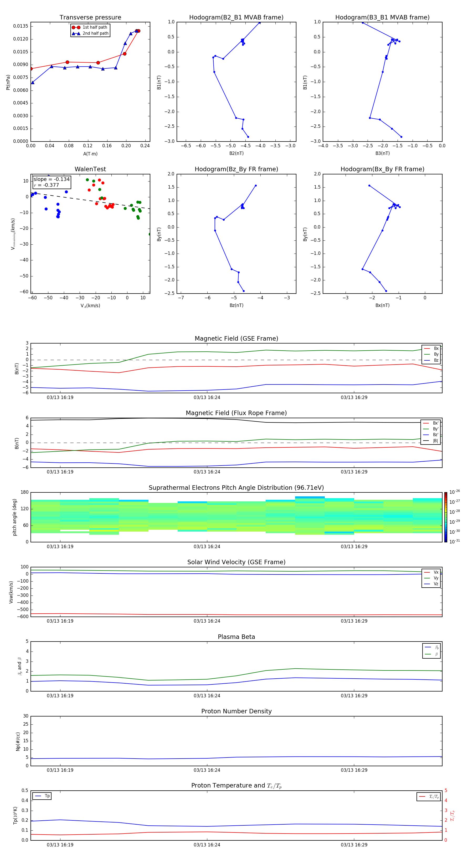
Task: Click the Bx' legend entry in Flux Rope plot
Action: [x=431, y=423]
